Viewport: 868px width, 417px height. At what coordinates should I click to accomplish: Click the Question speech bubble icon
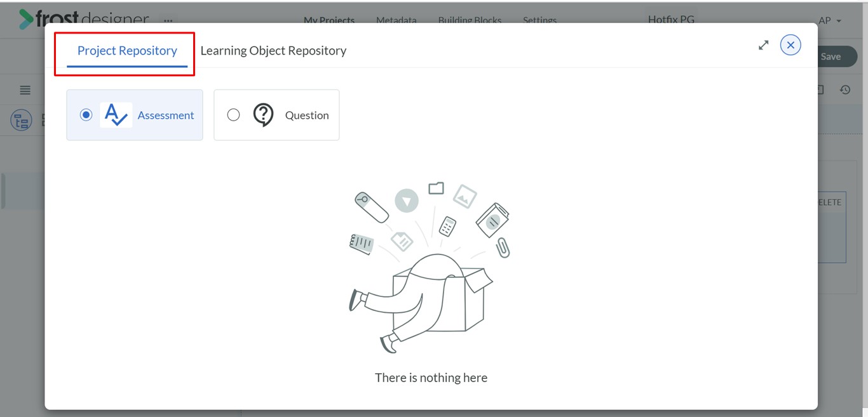[x=263, y=115]
